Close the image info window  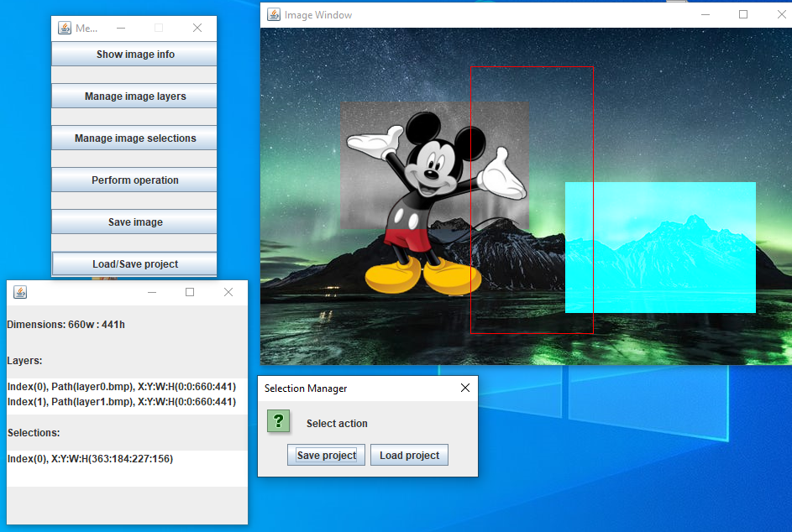point(228,292)
